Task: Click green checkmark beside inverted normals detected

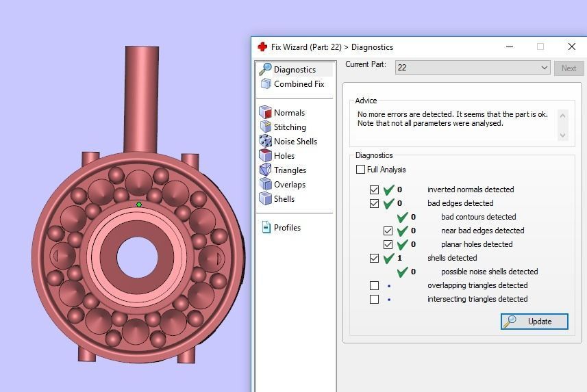Action: [389, 190]
